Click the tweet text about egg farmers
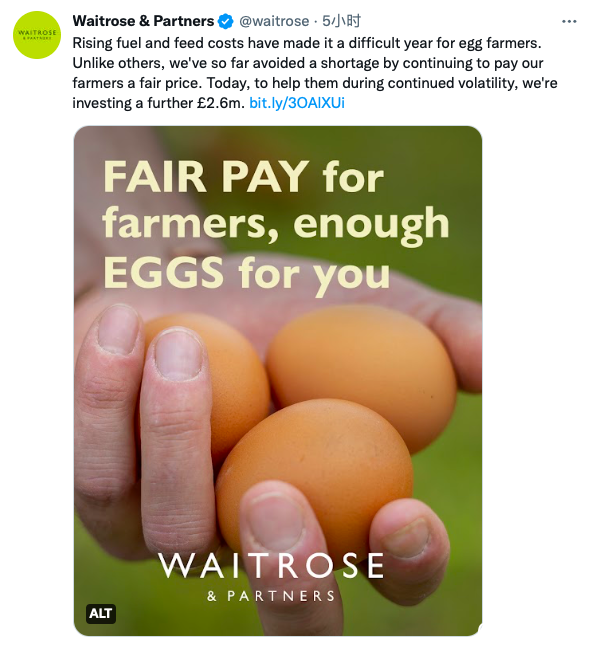Viewport: 589px width, 645px height. pos(315,73)
